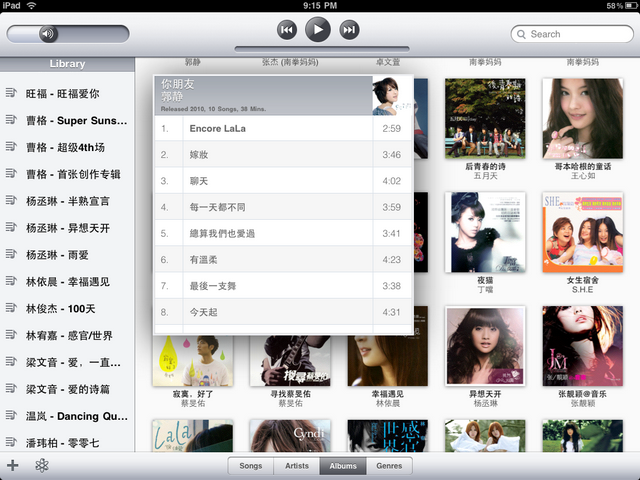Play track 2 嫁妝
The height and width of the screenshot is (480, 640).
[x=283, y=155]
